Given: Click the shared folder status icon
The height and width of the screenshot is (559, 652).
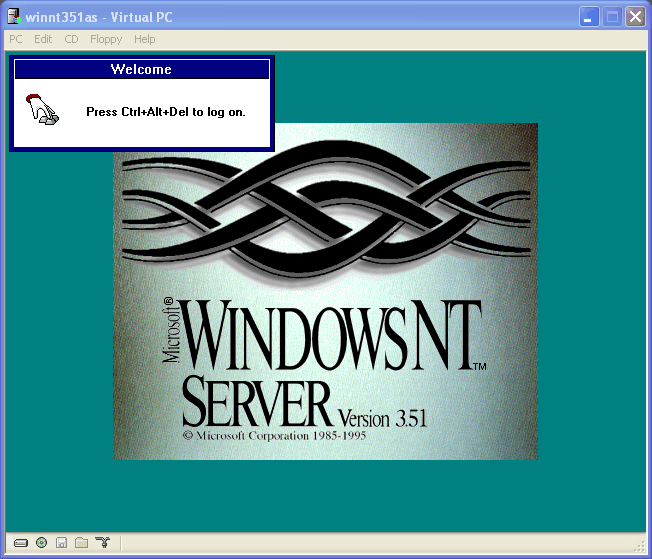Looking at the screenshot, I should coord(82,542).
